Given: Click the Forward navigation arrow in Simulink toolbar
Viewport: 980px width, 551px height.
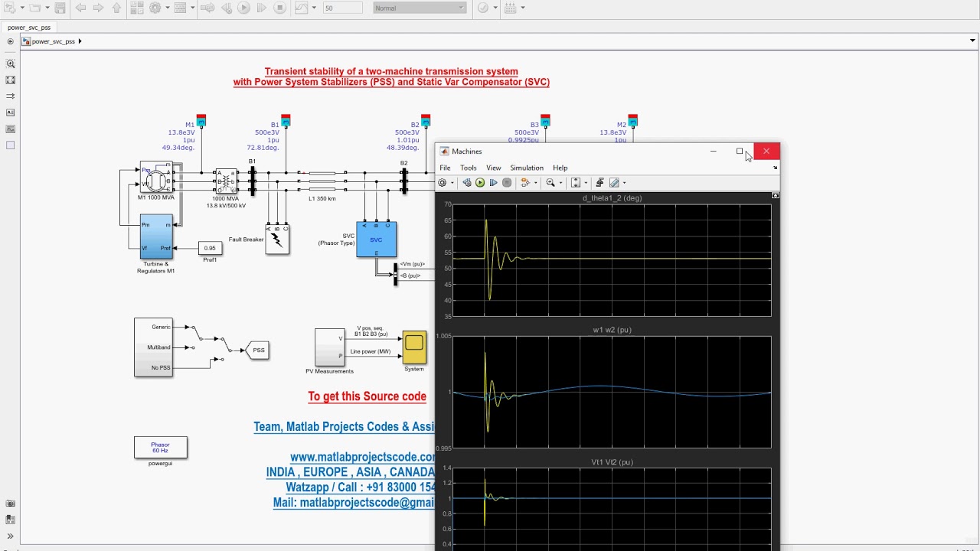Looking at the screenshot, I should pyautogui.click(x=98, y=8).
